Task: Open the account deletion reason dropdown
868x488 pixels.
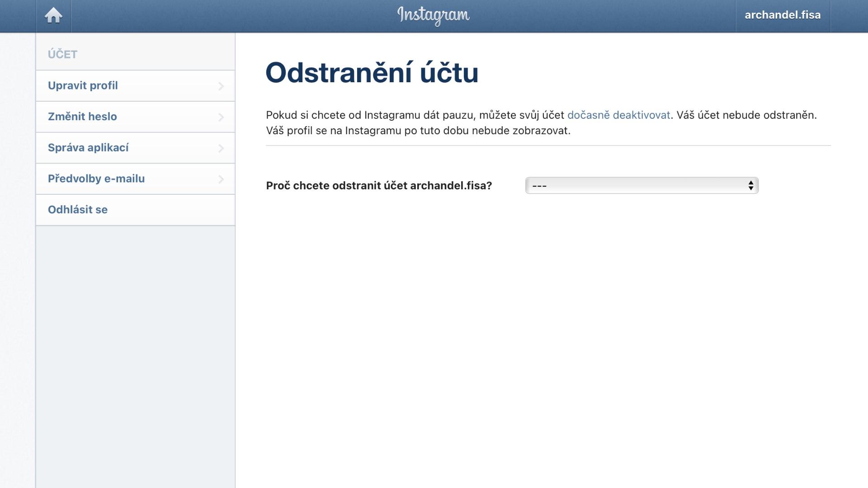Action: tap(642, 186)
